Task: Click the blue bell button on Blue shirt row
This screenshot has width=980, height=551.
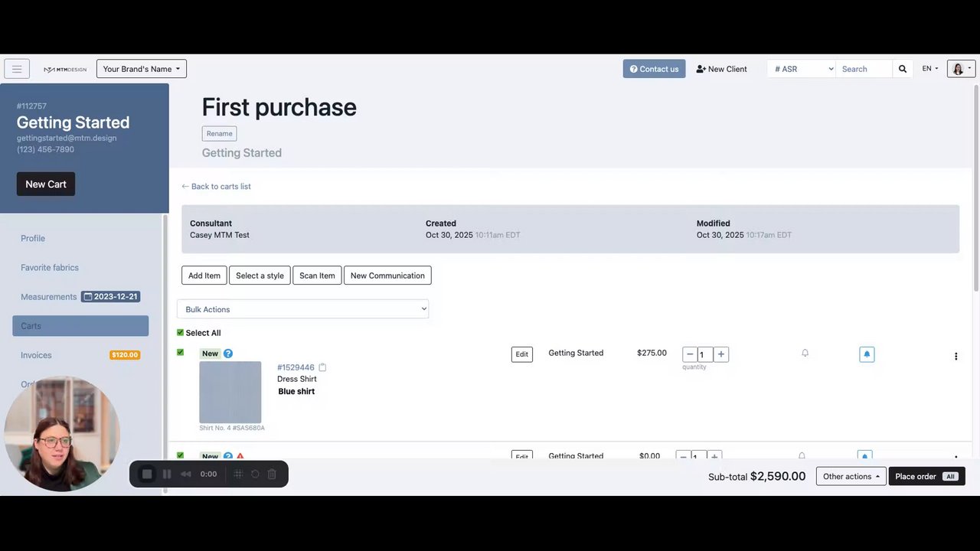Action: pyautogui.click(x=867, y=354)
